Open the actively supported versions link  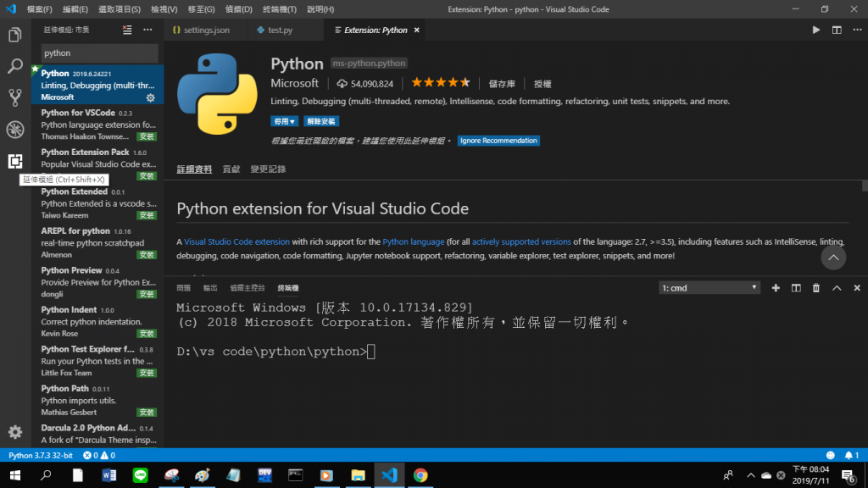tap(521, 241)
